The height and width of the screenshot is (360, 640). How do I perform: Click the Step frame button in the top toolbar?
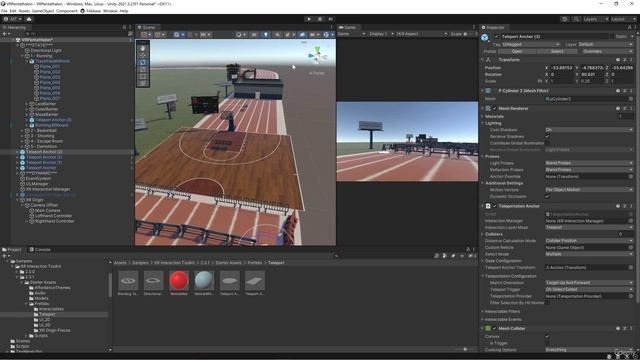tap(331, 19)
